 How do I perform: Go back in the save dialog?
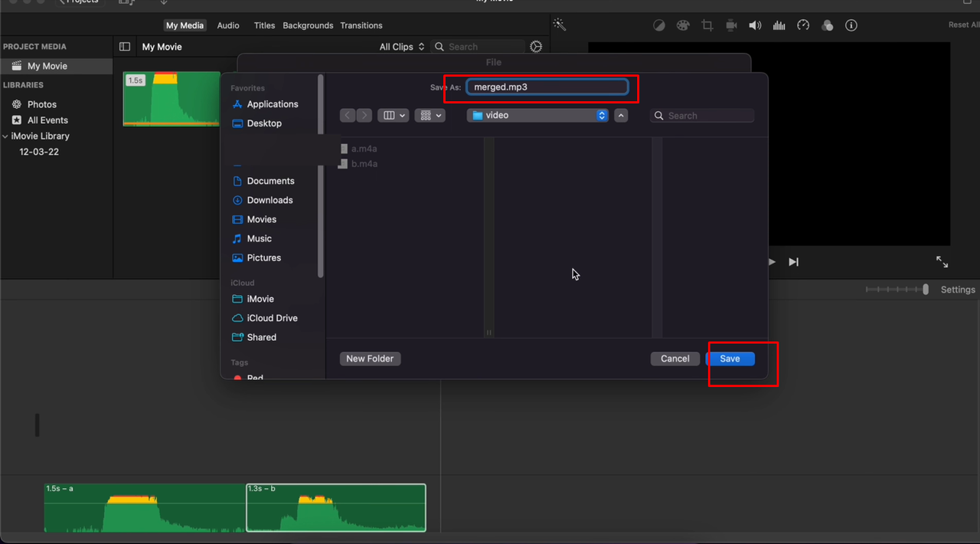tap(348, 116)
